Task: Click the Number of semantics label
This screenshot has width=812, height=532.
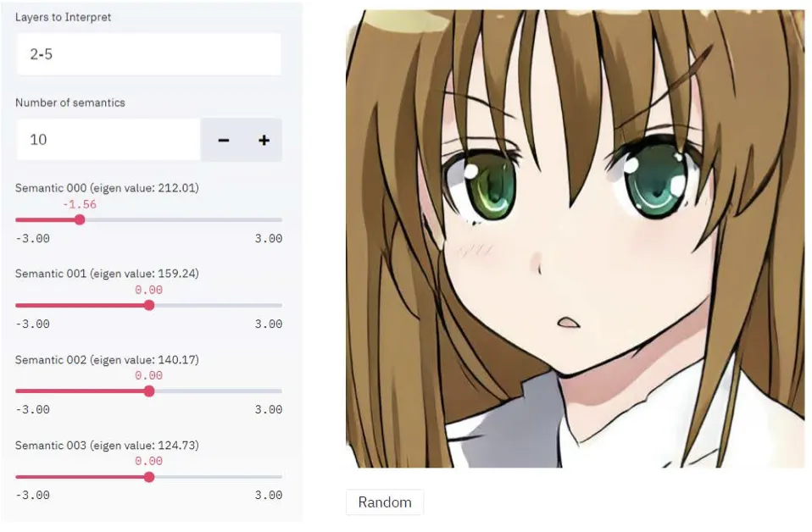Action: [70, 103]
